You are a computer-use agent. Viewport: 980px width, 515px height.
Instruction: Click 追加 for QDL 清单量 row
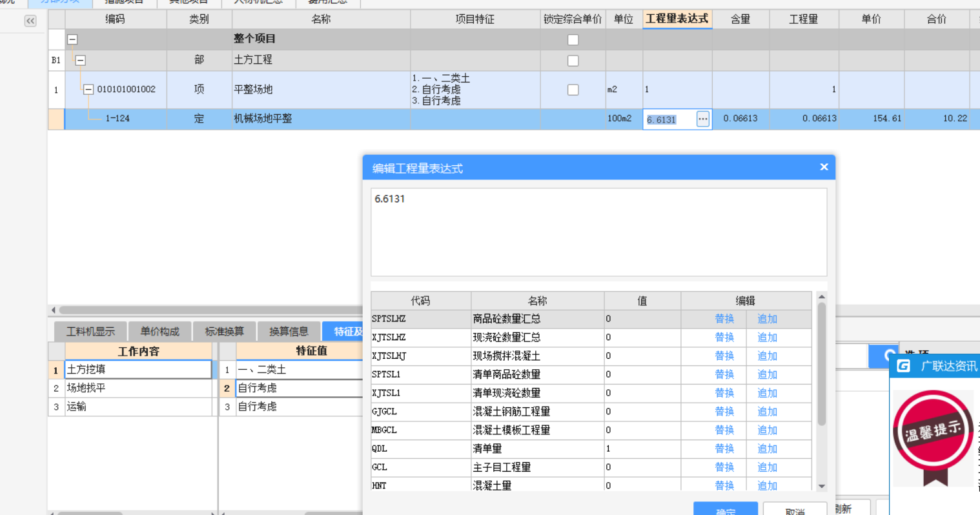(x=767, y=449)
